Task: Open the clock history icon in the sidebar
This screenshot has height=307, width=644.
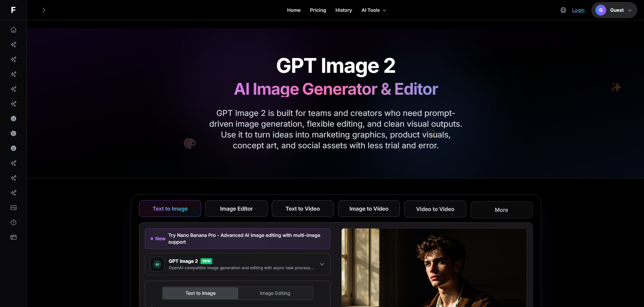Action: point(13,222)
